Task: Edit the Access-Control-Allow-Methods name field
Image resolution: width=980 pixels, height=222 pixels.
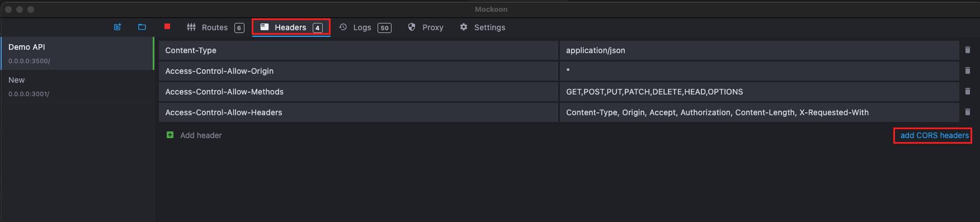Action: (358, 92)
